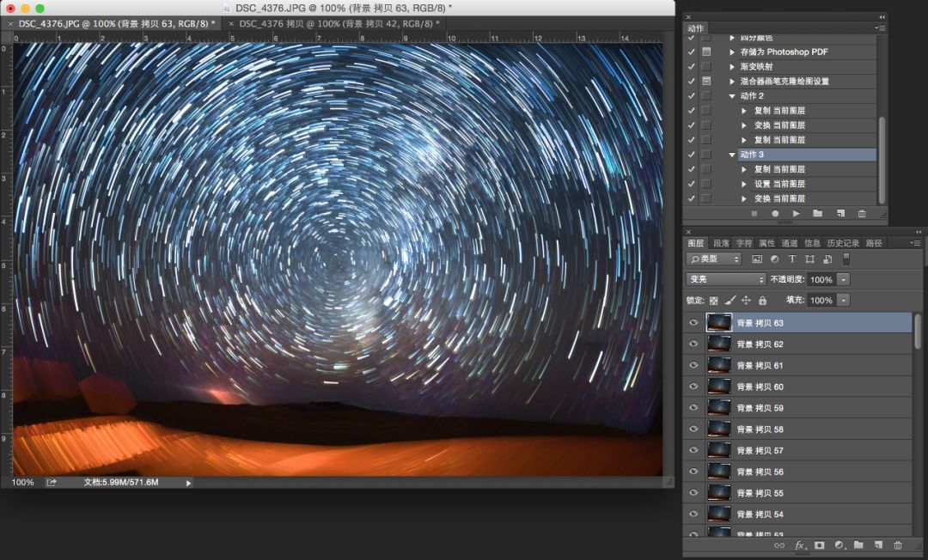The height and width of the screenshot is (560, 928).
Task: Toggle visibility of 背景 拷贝 60 layer
Action: click(693, 387)
